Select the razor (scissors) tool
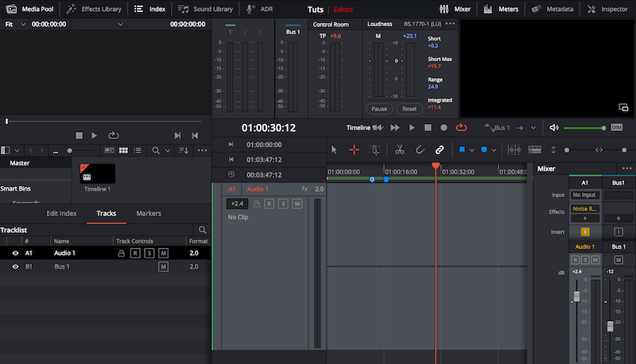 click(x=399, y=149)
